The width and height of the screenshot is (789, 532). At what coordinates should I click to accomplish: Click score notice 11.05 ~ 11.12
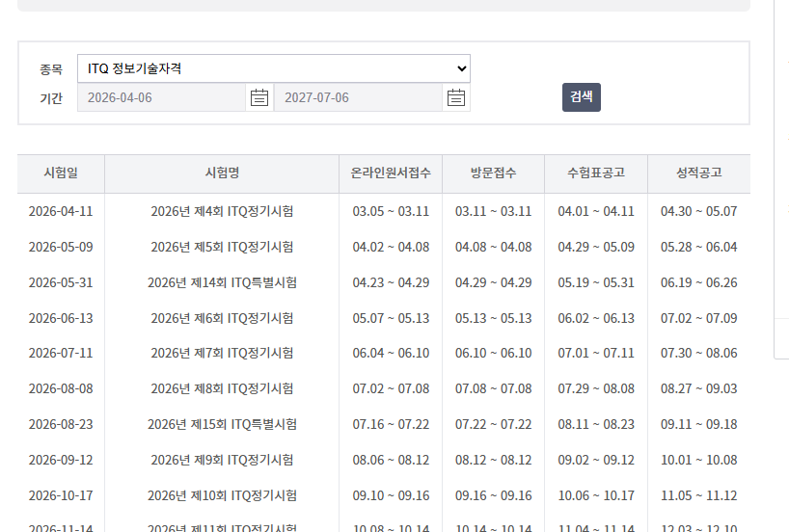click(699, 495)
